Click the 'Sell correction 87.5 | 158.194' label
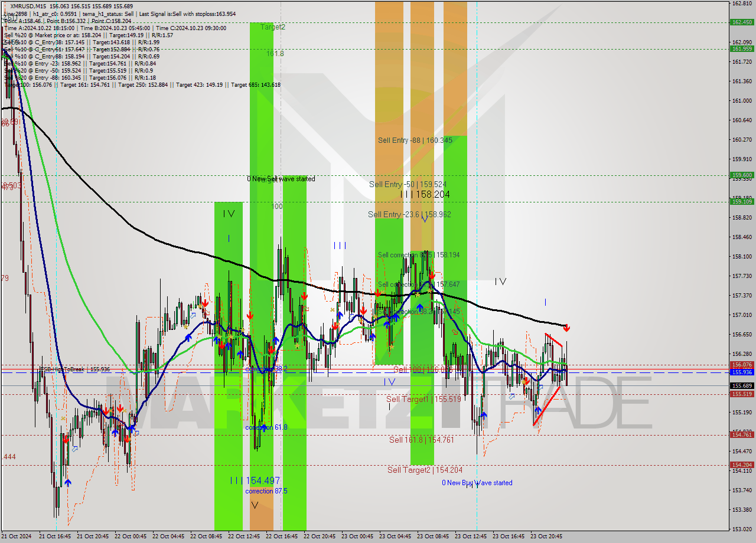Screen dimensions: 756x543 tap(419, 255)
